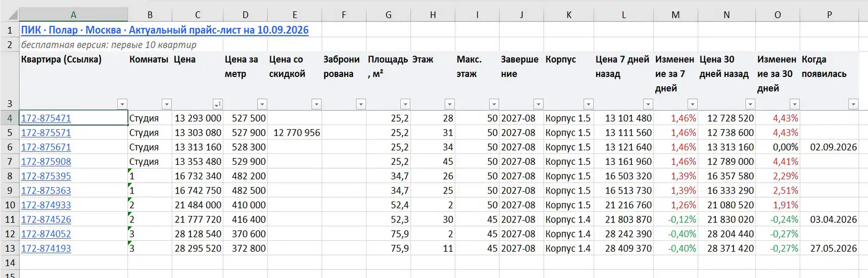Select price-per-meter cell 370 600
The width and height of the screenshot is (868, 278).
245,233
